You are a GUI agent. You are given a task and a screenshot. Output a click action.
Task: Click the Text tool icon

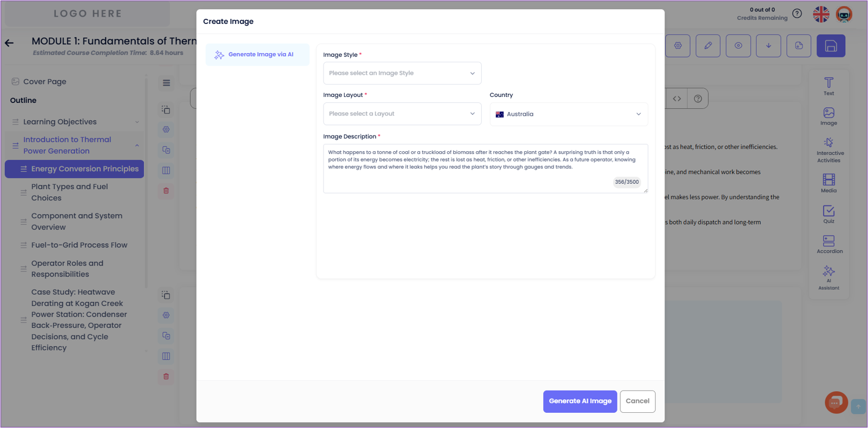point(828,86)
